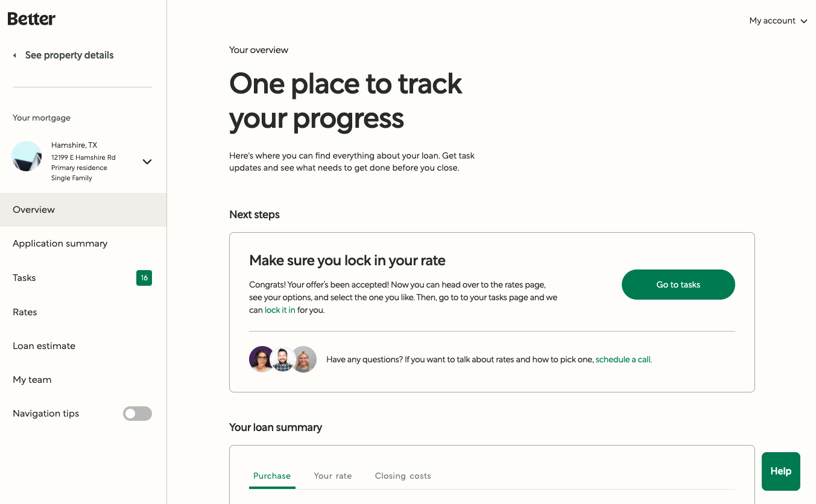Click the 16 tasks count badge

click(144, 278)
